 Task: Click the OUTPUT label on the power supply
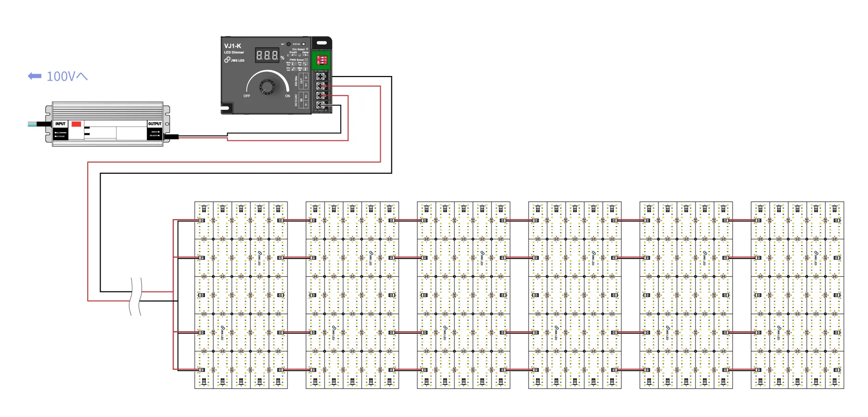click(155, 123)
